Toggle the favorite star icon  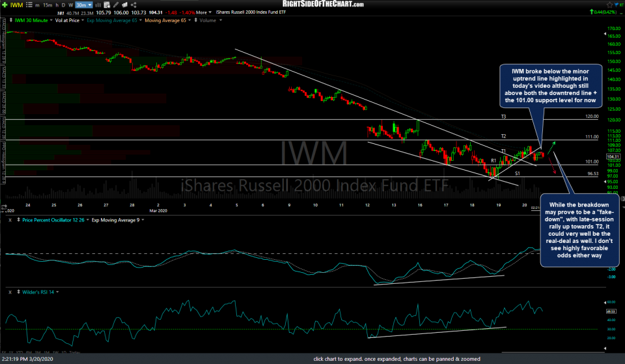tap(610, 5)
